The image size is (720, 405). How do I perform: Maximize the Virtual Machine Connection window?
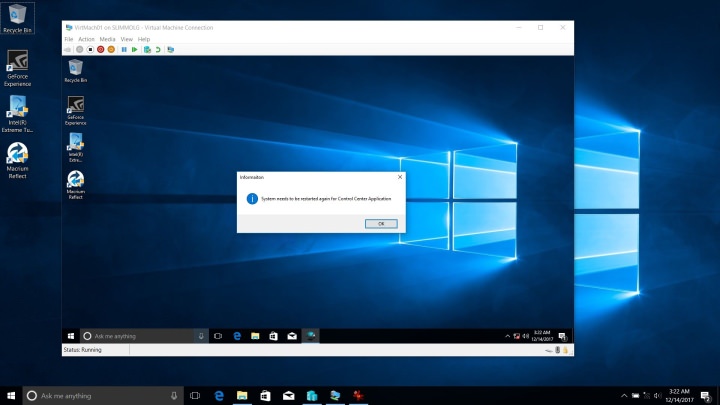pyautogui.click(x=541, y=28)
